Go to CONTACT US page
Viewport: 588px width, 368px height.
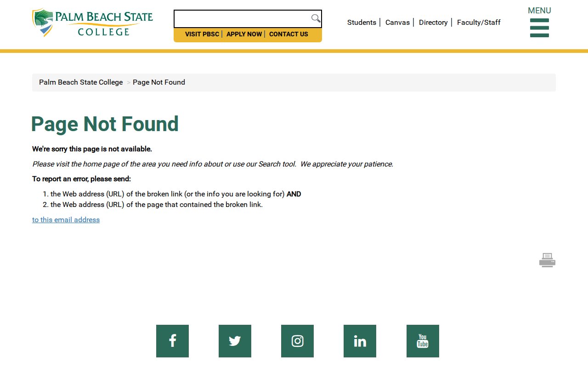(x=288, y=34)
